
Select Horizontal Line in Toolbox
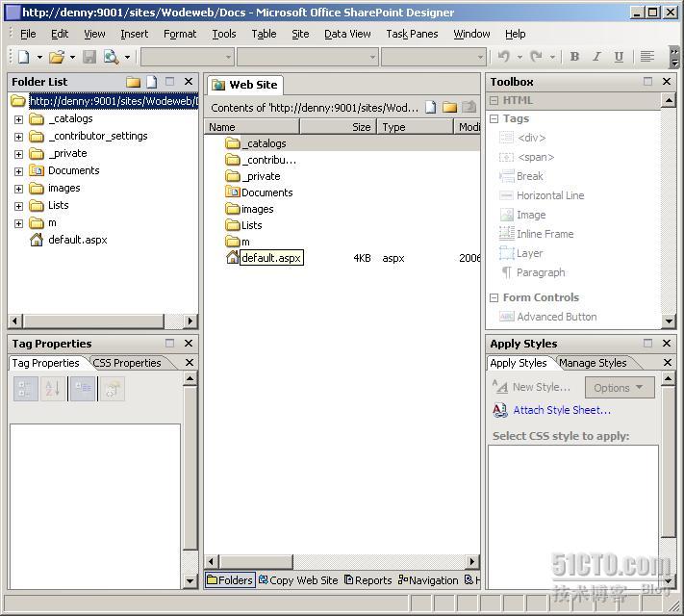point(542,195)
